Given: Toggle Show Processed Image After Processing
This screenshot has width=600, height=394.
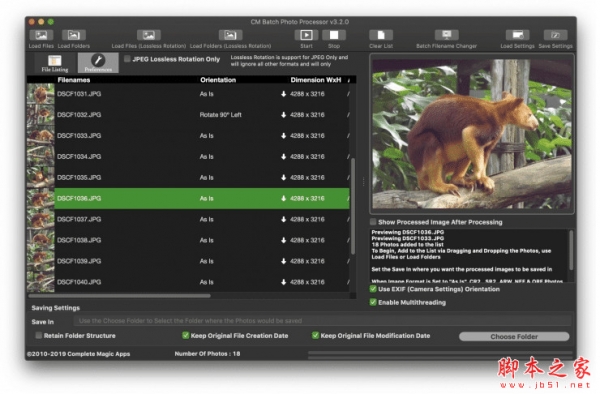Looking at the screenshot, I should 373,222.
